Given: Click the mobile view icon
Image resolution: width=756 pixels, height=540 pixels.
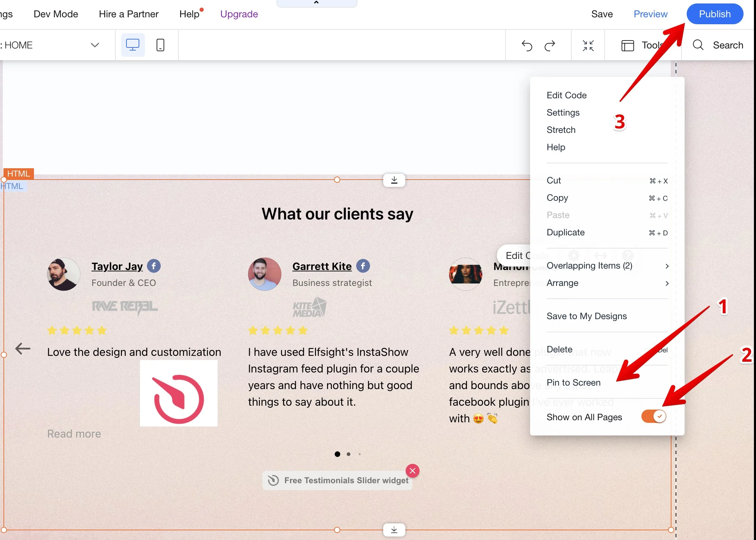Looking at the screenshot, I should point(160,45).
